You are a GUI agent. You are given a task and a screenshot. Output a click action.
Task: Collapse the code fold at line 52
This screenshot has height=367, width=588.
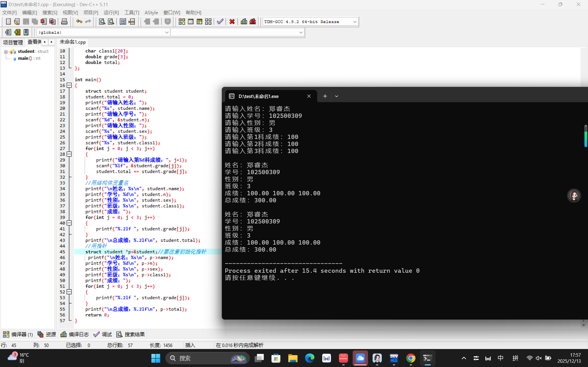click(69, 292)
